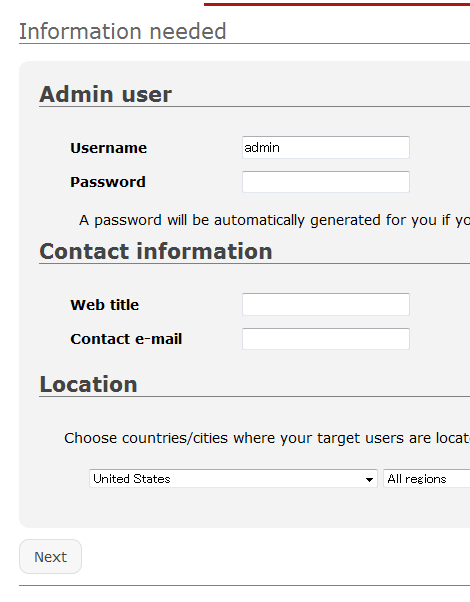
Task: Click the red bar at the top
Action: (337, 4)
